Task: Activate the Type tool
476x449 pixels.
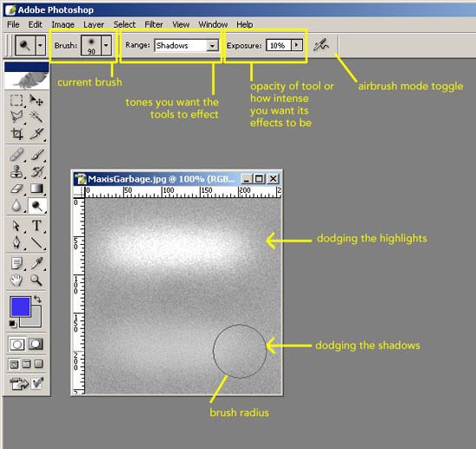Action: [36, 226]
